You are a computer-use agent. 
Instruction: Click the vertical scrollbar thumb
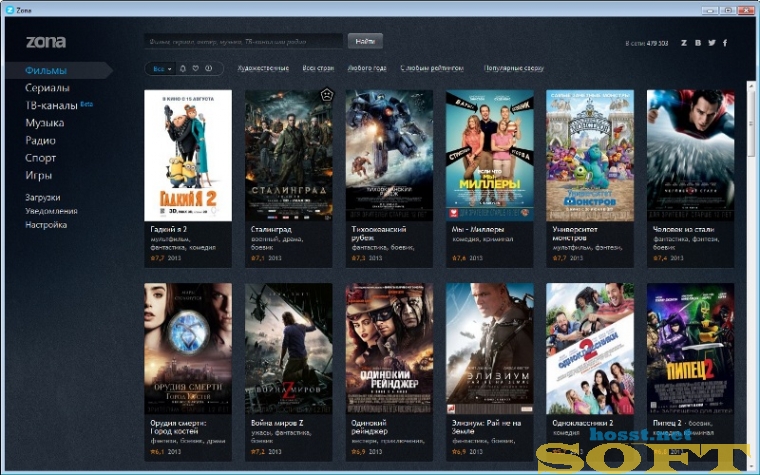click(x=751, y=123)
